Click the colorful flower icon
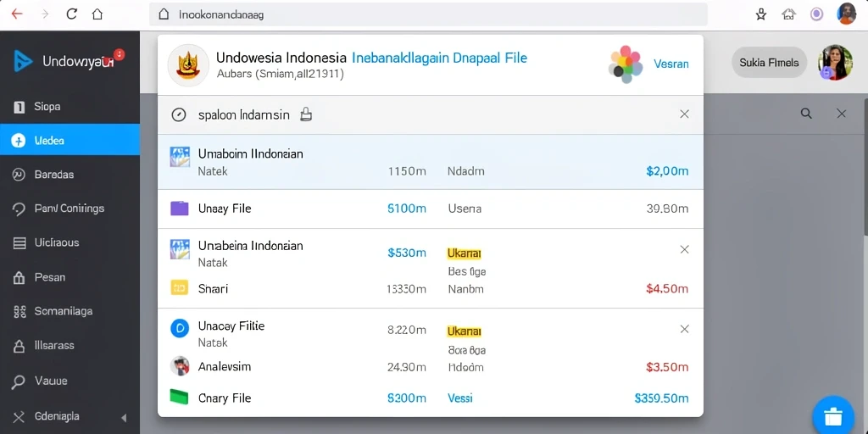868x434 pixels. click(x=626, y=64)
